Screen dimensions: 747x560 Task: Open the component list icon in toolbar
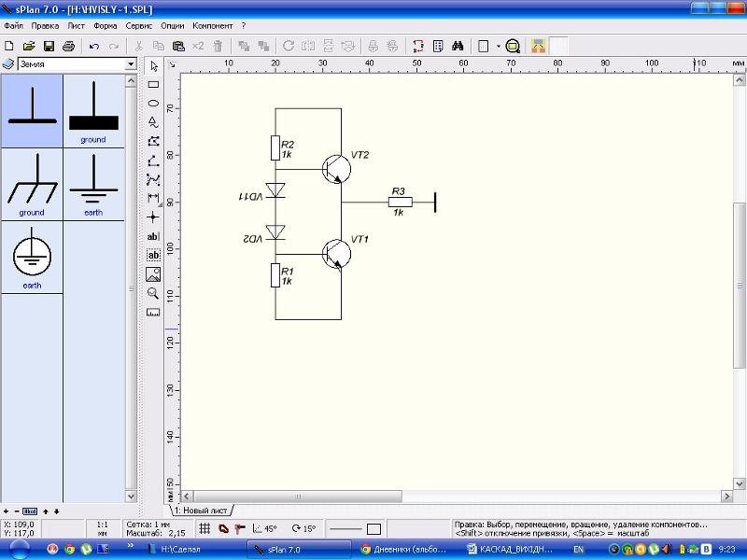(438, 46)
